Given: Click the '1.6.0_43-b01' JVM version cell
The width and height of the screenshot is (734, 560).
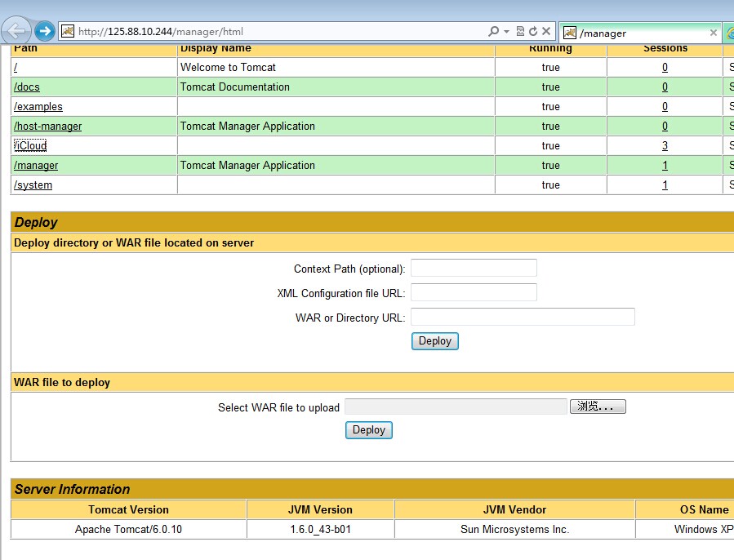Looking at the screenshot, I should click(x=320, y=530).
